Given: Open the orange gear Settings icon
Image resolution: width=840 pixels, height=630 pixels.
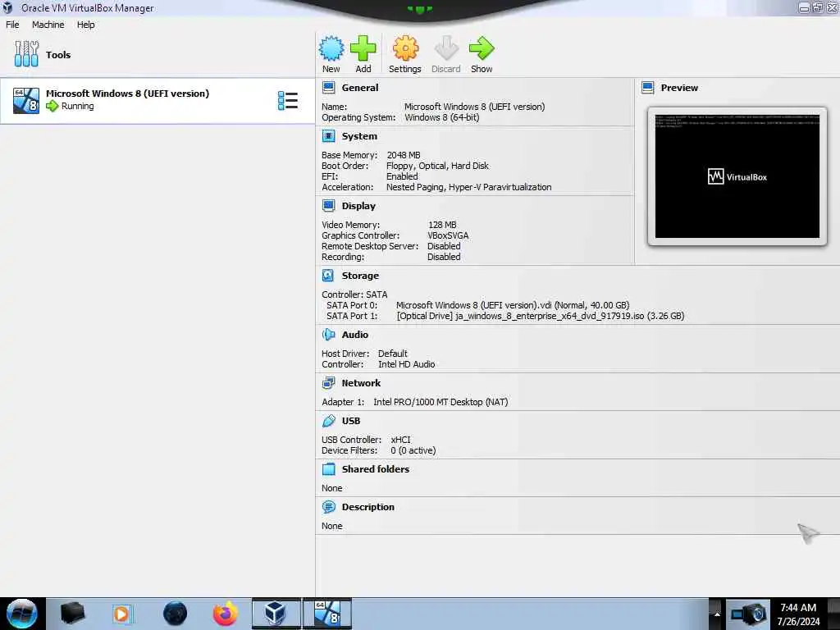Looking at the screenshot, I should tap(405, 48).
